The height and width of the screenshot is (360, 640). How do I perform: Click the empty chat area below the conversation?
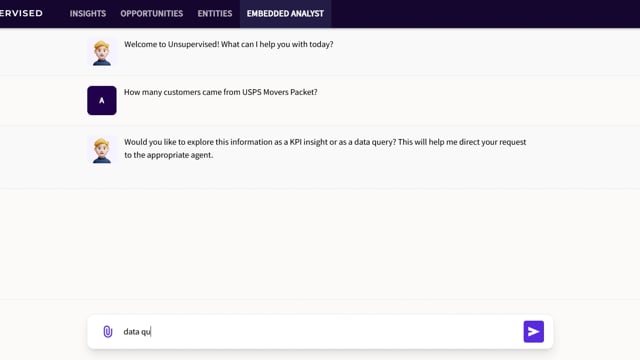coord(320,243)
